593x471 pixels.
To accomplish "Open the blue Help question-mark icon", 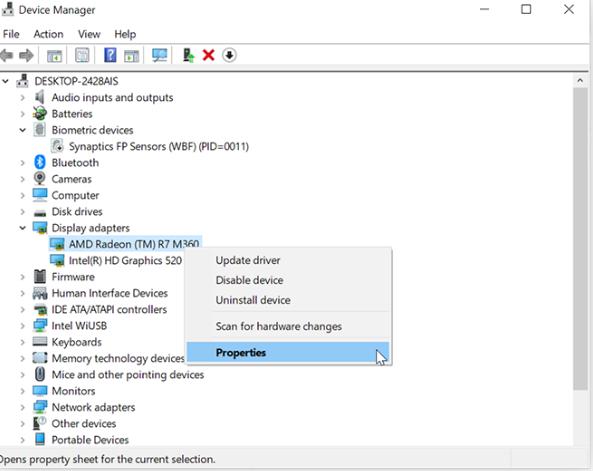I will (x=110, y=55).
